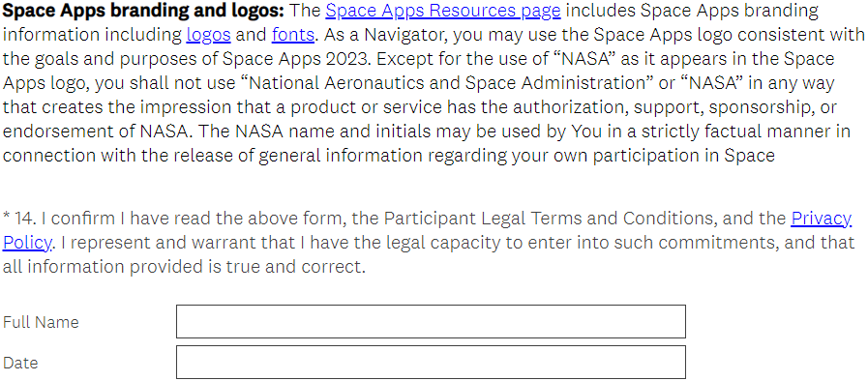
Task: Click the Date field label
Action: pos(20,363)
